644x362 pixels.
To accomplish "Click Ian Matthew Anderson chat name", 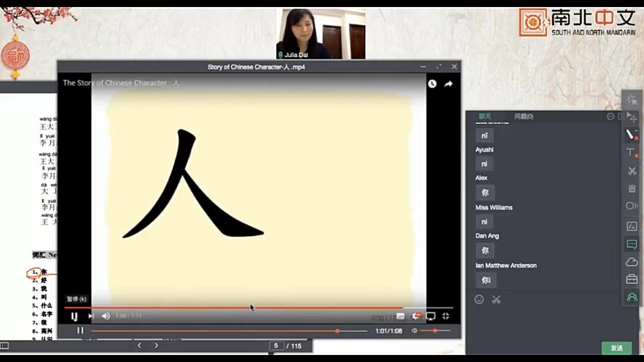I will click(506, 265).
